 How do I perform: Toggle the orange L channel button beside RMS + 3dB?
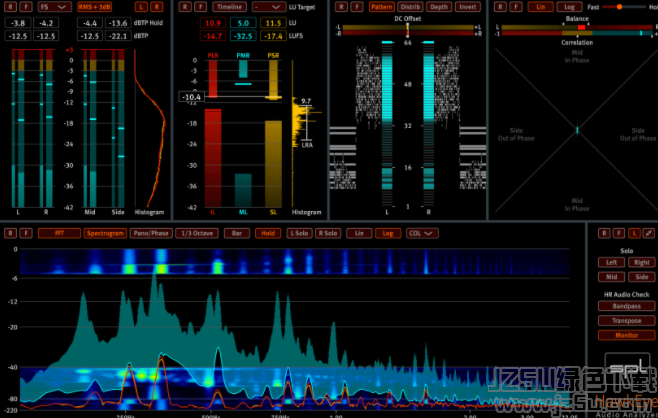(141, 7)
